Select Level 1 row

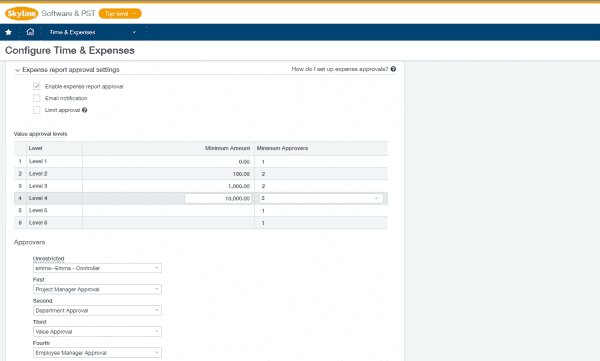click(201, 162)
